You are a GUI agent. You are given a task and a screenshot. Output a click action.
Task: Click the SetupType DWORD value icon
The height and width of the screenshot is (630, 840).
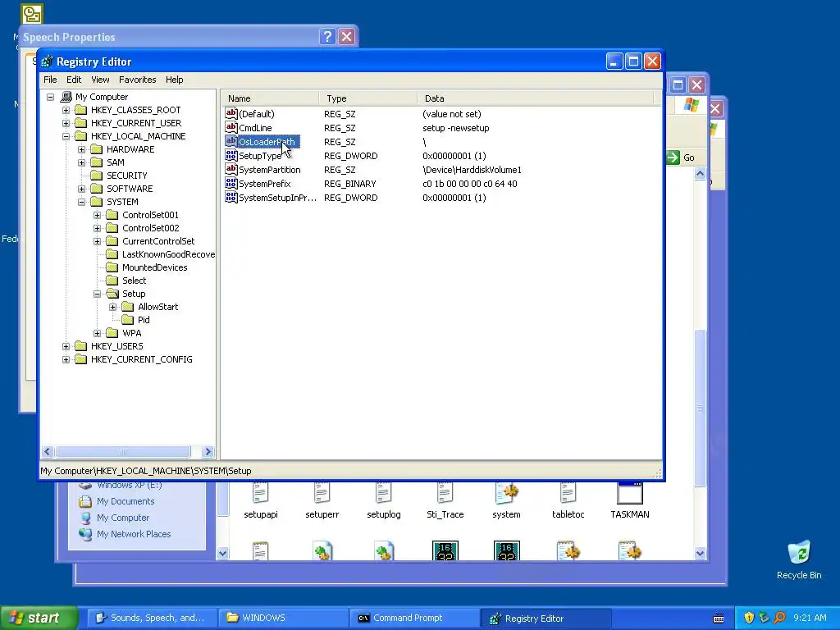click(x=231, y=155)
